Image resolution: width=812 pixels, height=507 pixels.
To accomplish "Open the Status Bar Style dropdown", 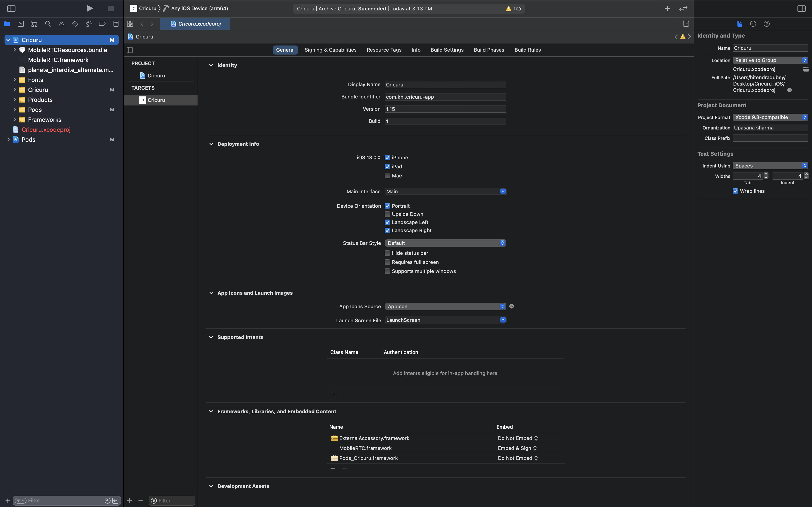I will [445, 243].
